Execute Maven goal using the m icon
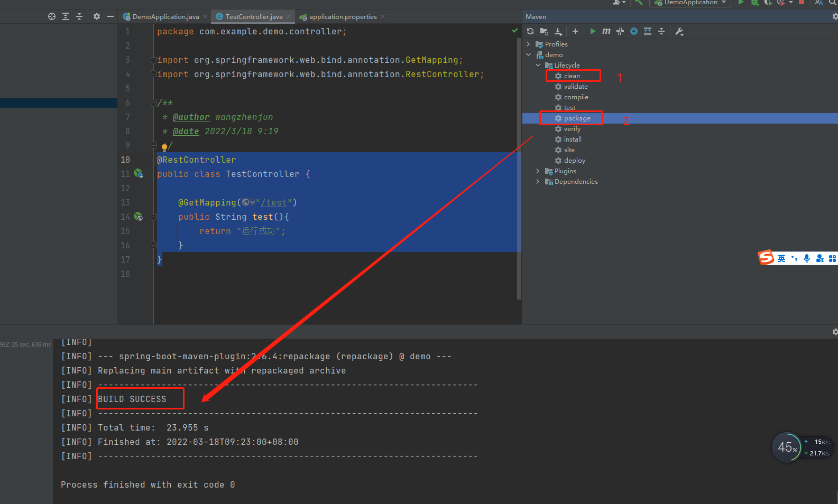The image size is (838, 504). click(606, 31)
